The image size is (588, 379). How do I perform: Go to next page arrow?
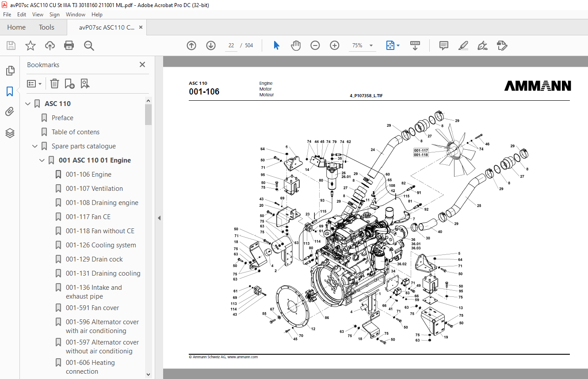point(211,45)
